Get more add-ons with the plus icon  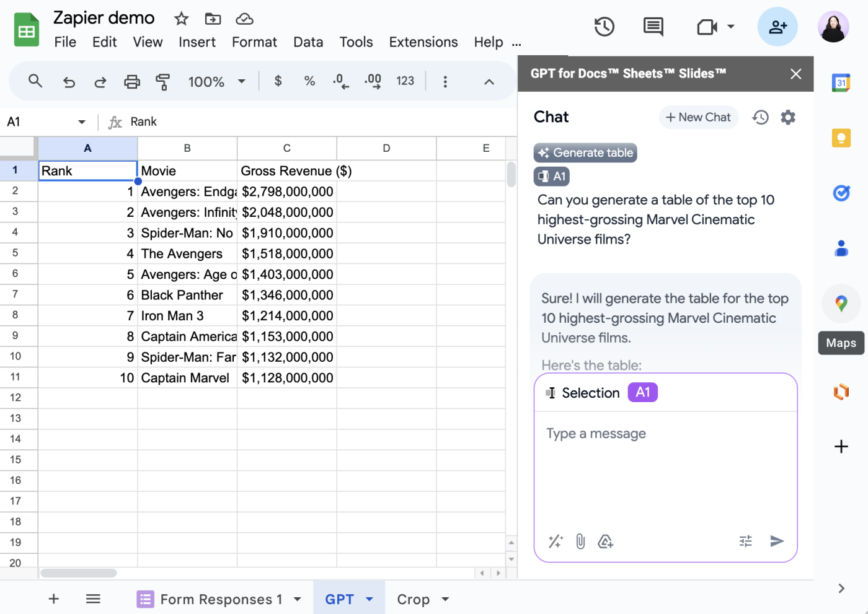point(841,447)
